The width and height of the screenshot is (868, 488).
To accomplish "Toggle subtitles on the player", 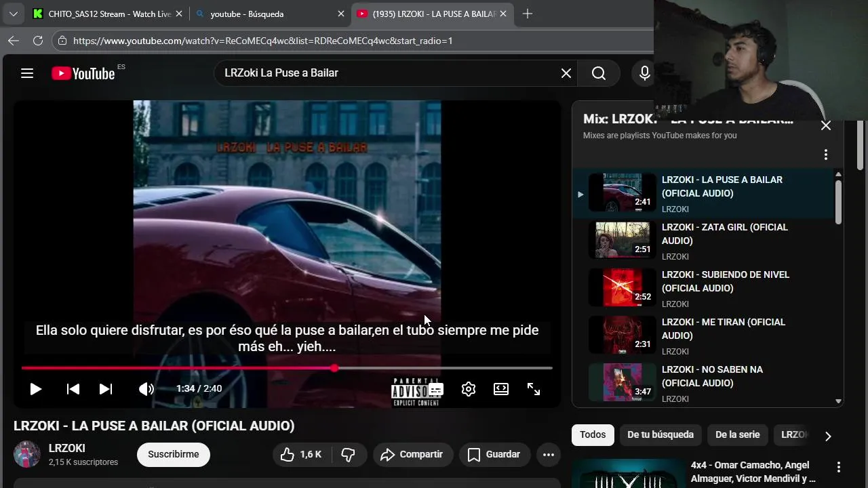I will click(x=436, y=389).
